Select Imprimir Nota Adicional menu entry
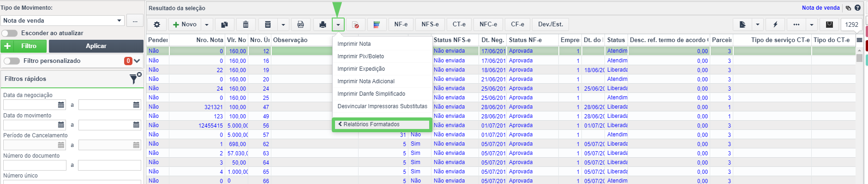Viewport: 868px width, 184px height. point(382,81)
